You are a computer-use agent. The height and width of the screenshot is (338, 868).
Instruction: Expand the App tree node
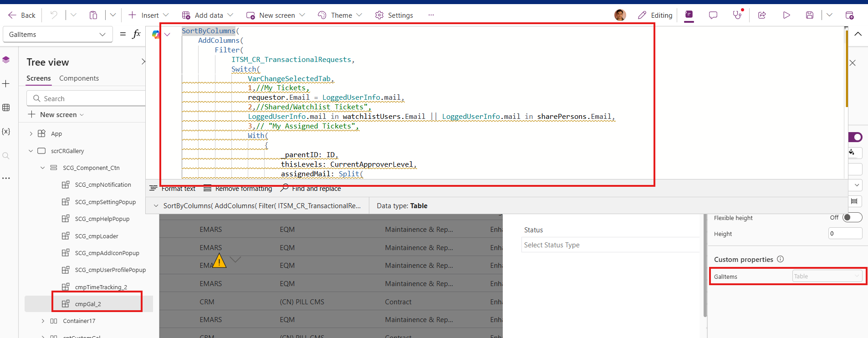[31, 133]
